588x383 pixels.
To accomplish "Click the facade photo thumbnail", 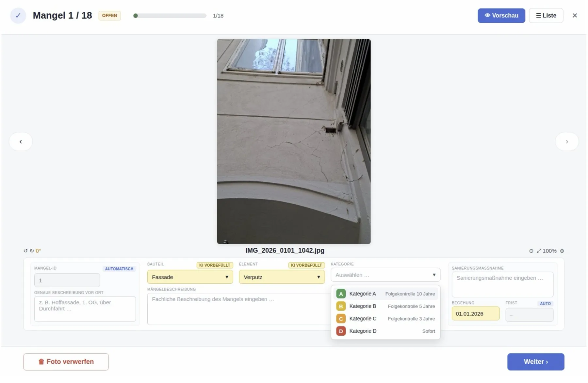I will click(294, 142).
